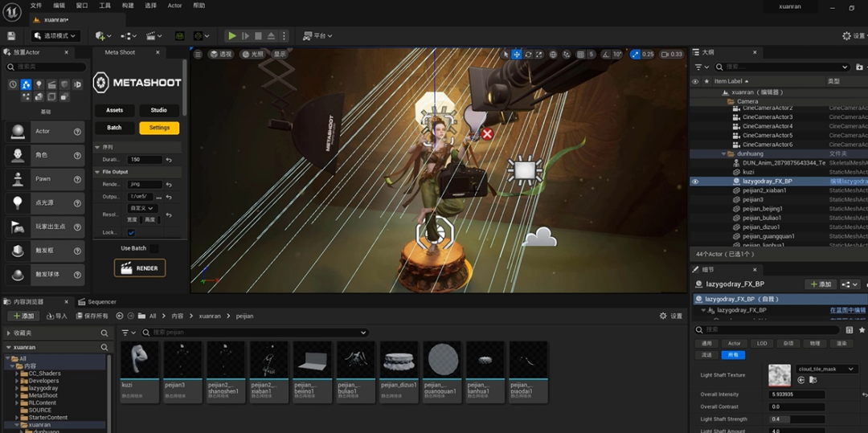Toggle visibility eye for lazygodray_FX_BP
This screenshot has height=433, width=868.
pos(695,182)
